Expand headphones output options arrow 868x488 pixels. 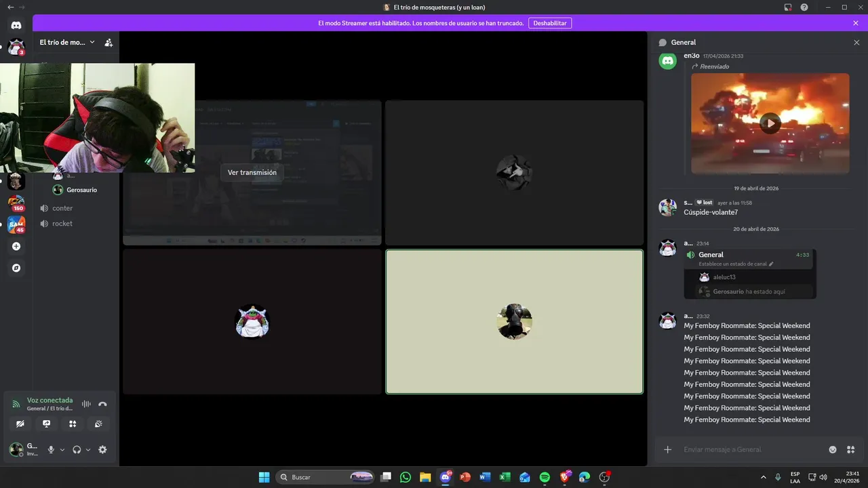coord(88,449)
